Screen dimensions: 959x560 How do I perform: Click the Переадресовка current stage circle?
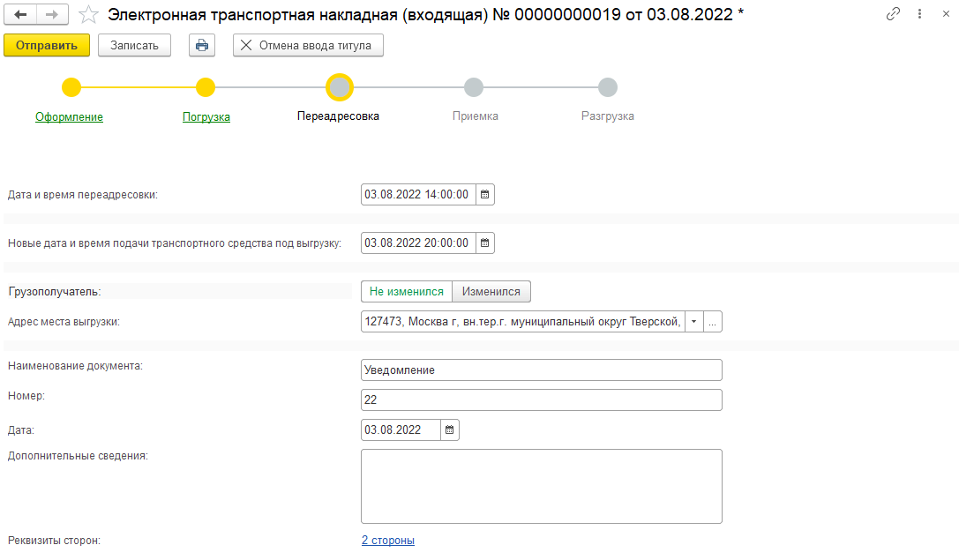point(340,87)
